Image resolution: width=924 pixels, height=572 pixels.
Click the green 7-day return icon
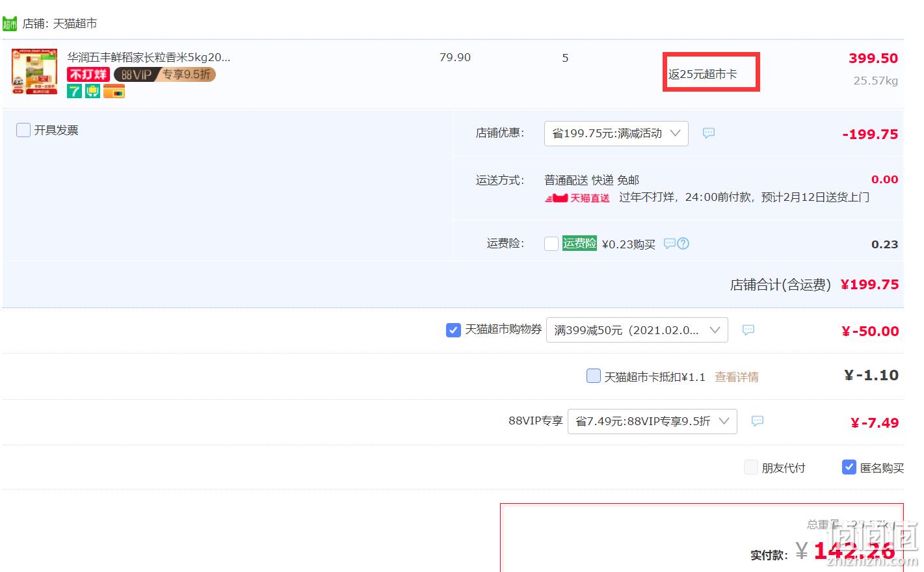75,92
